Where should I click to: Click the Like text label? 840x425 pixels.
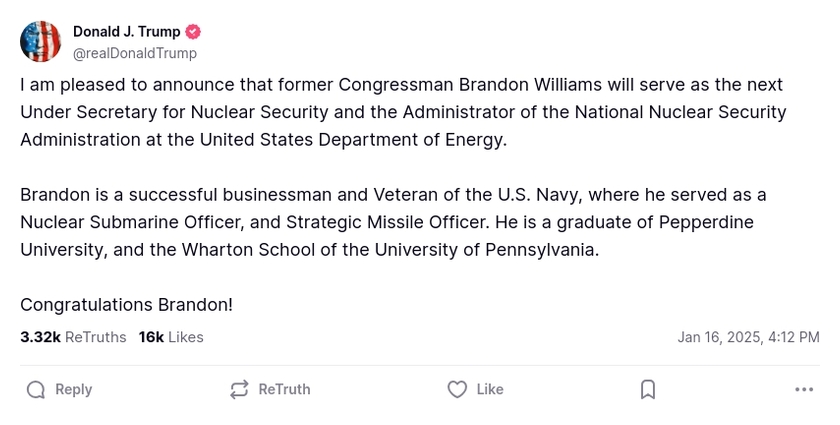coord(490,389)
